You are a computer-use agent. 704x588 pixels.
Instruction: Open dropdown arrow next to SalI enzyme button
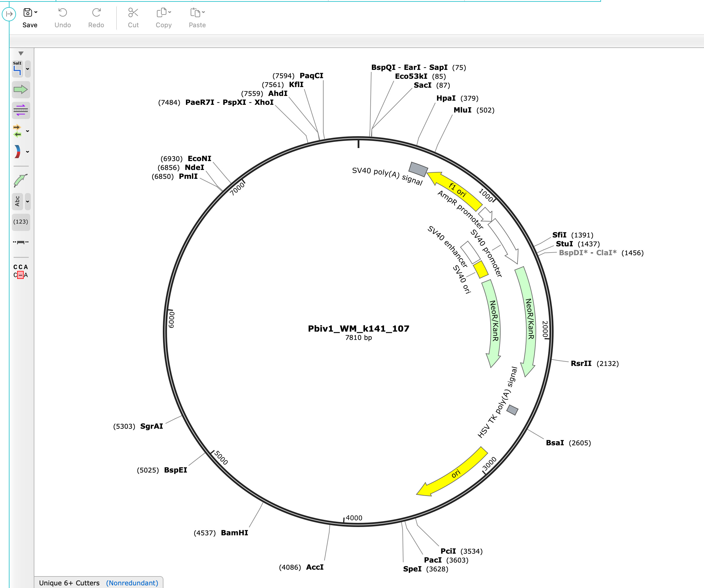[x=28, y=69]
